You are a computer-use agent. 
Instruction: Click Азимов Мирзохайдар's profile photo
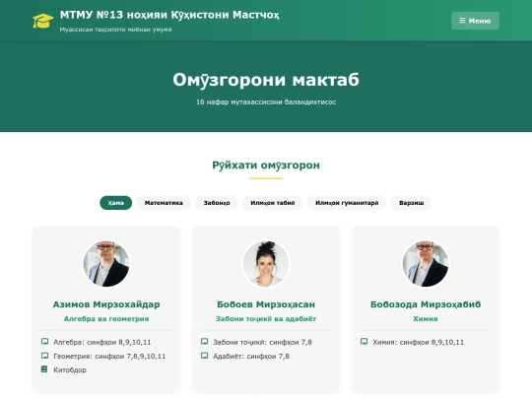(106, 264)
